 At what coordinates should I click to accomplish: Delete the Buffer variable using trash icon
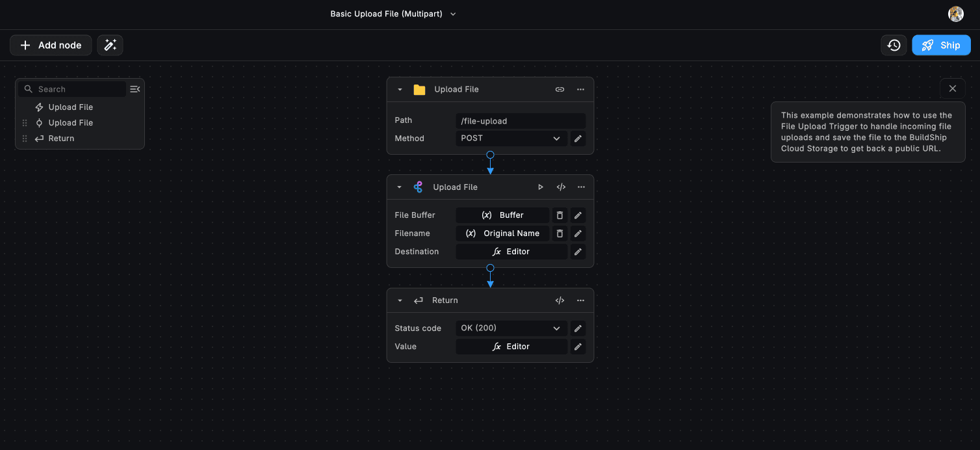560,215
